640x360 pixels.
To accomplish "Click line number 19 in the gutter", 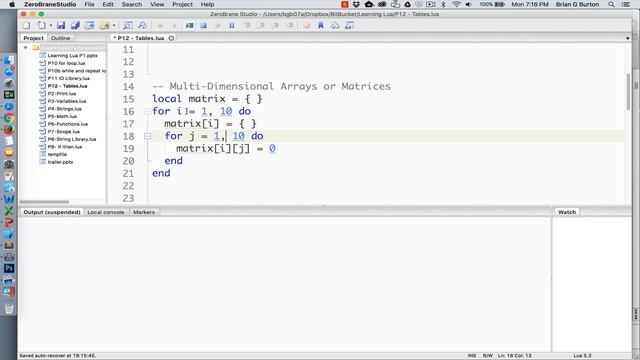I will coord(128,149).
